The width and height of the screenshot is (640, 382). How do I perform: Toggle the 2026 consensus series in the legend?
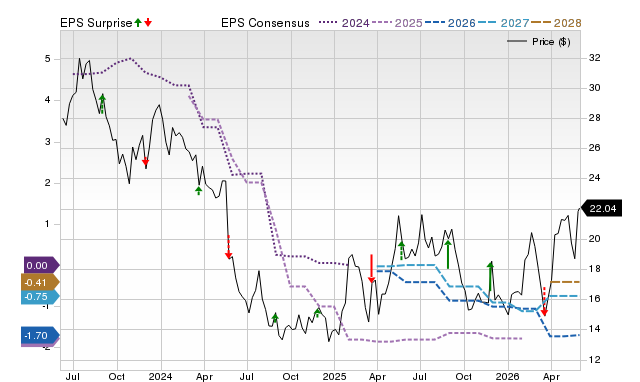pos(450,23)
